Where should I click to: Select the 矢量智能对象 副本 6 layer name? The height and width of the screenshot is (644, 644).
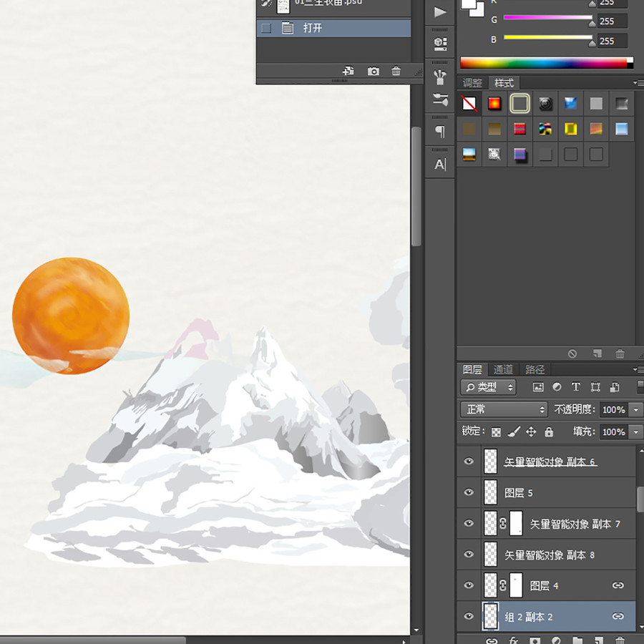[550, 462]
